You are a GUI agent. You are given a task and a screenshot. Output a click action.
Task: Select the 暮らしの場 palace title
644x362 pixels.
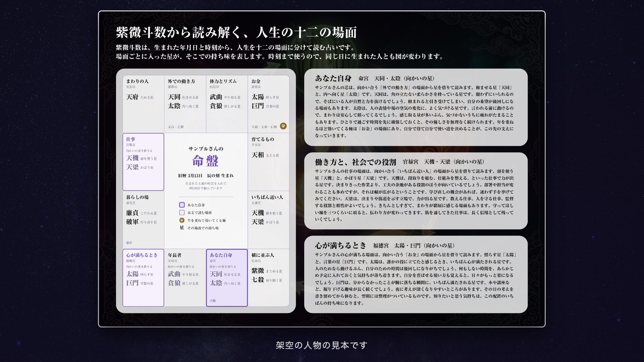click(x=137, y=197)
